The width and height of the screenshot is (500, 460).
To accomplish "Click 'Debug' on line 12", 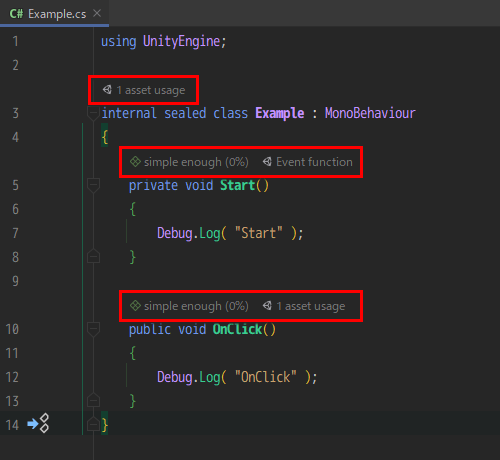I will pos(175,377).
